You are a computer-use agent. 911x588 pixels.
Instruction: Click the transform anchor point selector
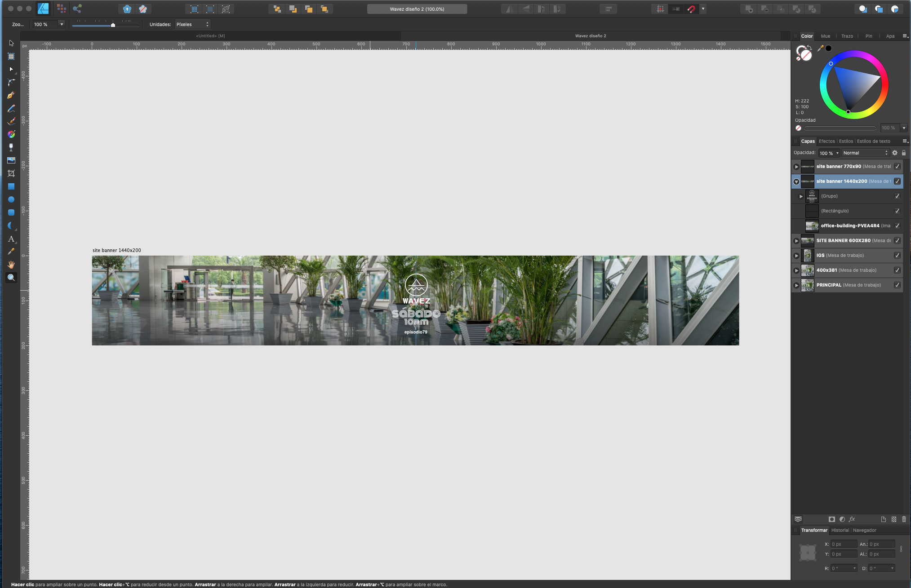click(x=808, y=552)
